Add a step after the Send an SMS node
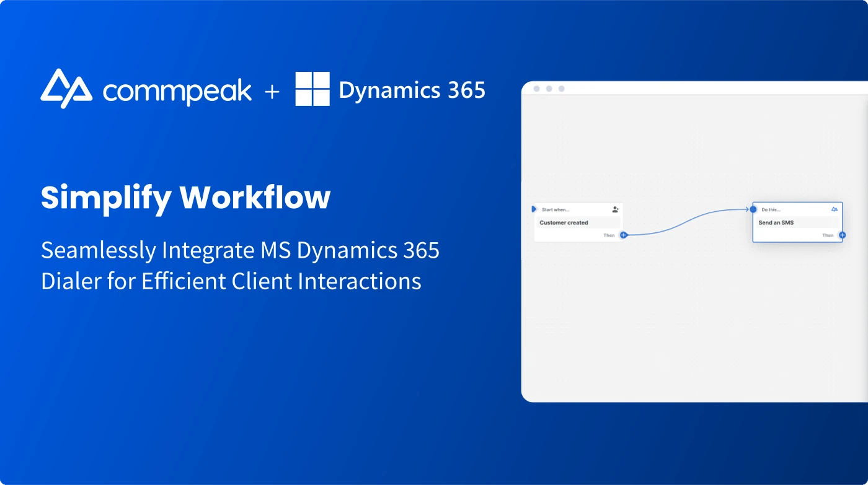 point(842,235)
